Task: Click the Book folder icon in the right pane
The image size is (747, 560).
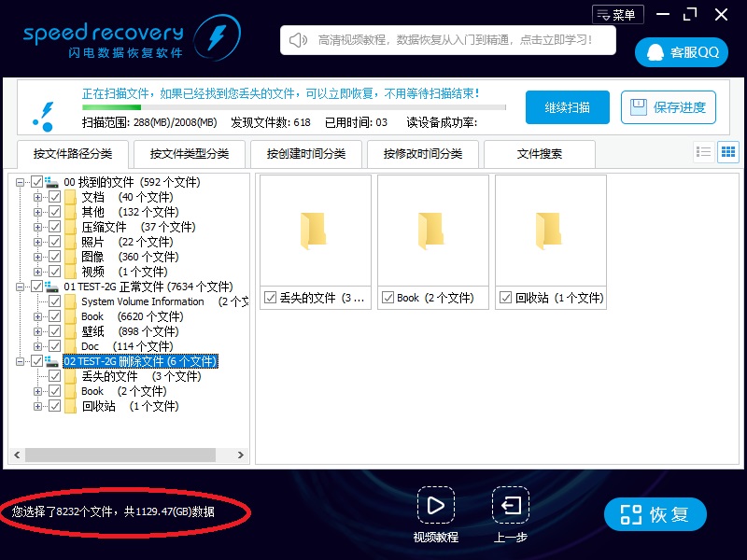Action: pos(432,230)
